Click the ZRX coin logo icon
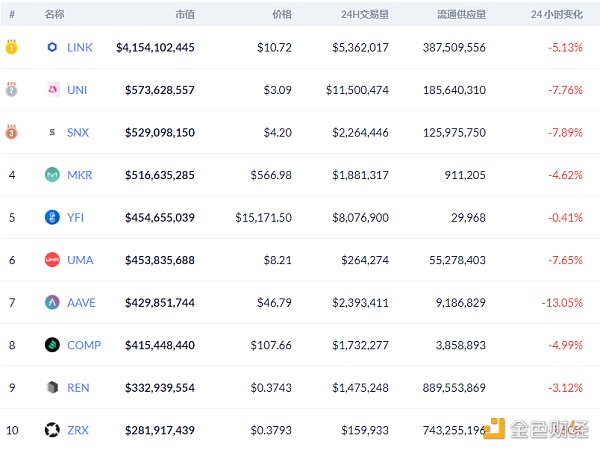 click(x=53, y=430)
